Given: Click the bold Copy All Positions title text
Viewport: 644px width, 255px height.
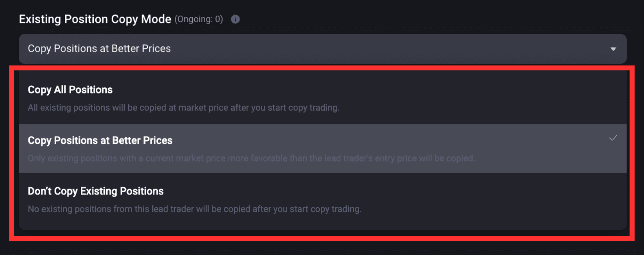Looking at the screenshot, I should (x=70, y=90).
